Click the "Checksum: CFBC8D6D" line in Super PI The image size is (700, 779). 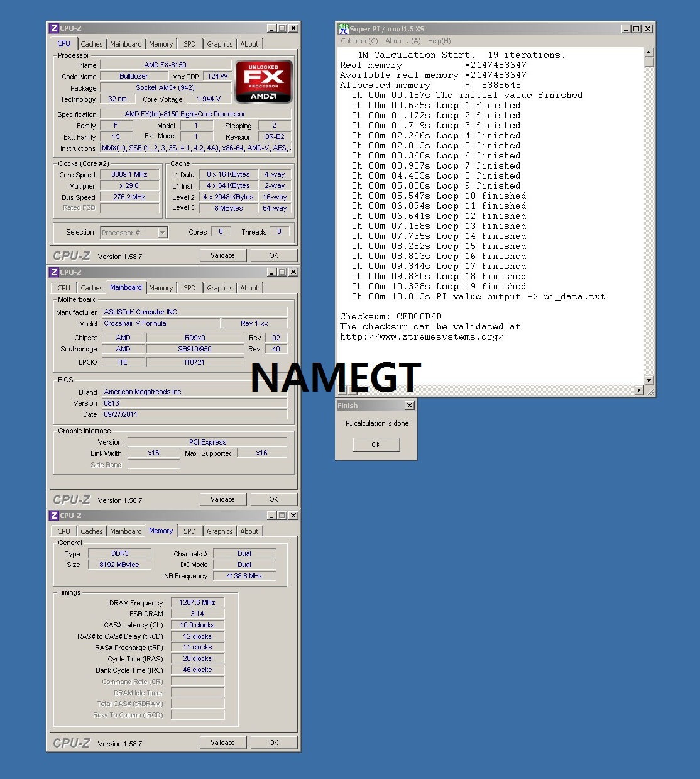point(391,316)
